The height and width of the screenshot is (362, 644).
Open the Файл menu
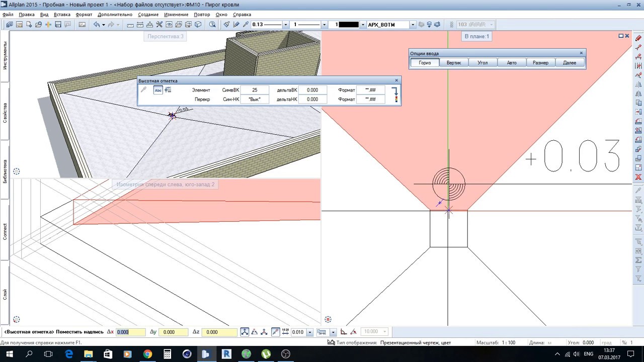coord(8,15)
